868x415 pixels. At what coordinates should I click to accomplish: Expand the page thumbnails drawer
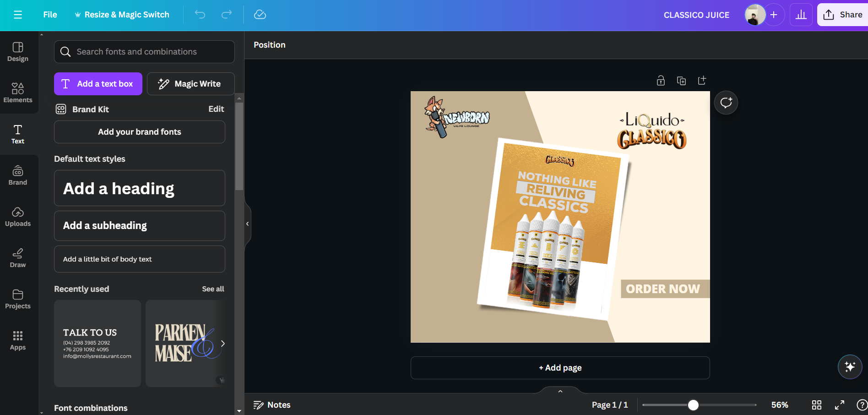pyautogui.click(x=560, y=391)
